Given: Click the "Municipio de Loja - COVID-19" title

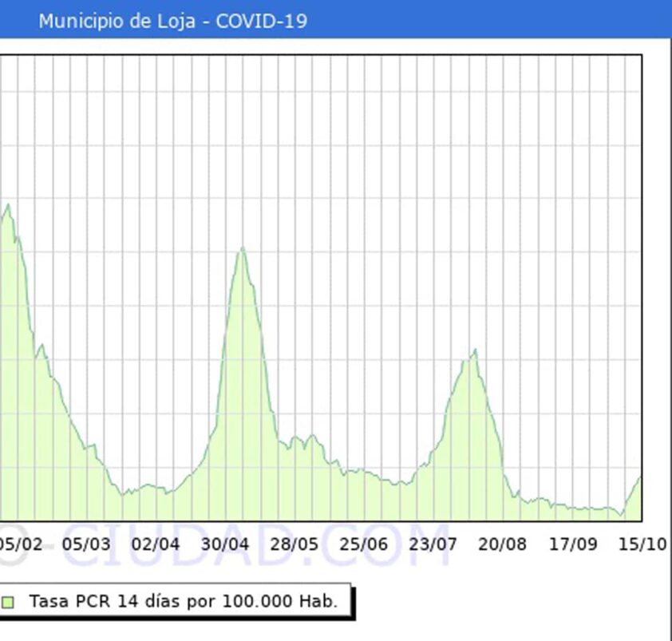Looking at the screenshot, I should [172, 21].
